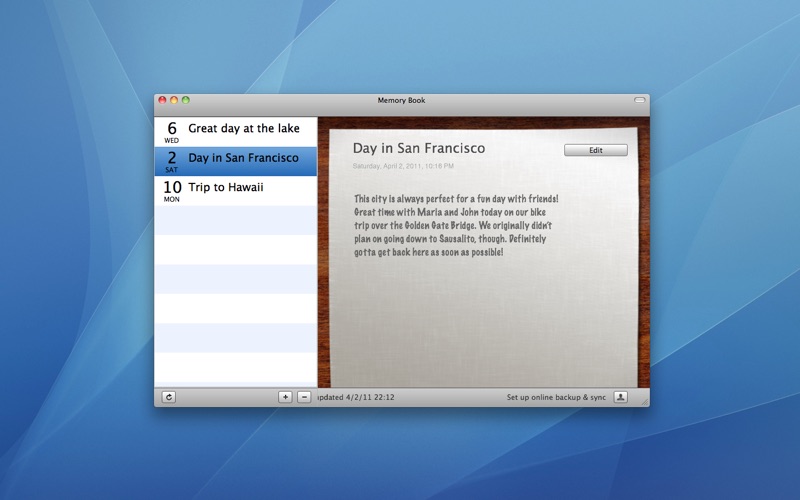Screen dimensions: 800x500
Task: Click the Edit button on note
Action: tap(596, 150)
